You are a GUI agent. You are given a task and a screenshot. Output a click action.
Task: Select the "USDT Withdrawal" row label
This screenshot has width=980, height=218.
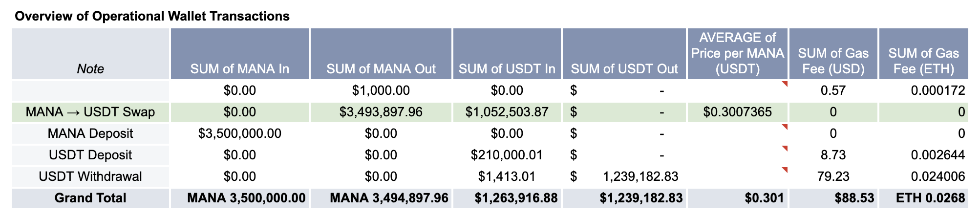[x=90, y=176]
